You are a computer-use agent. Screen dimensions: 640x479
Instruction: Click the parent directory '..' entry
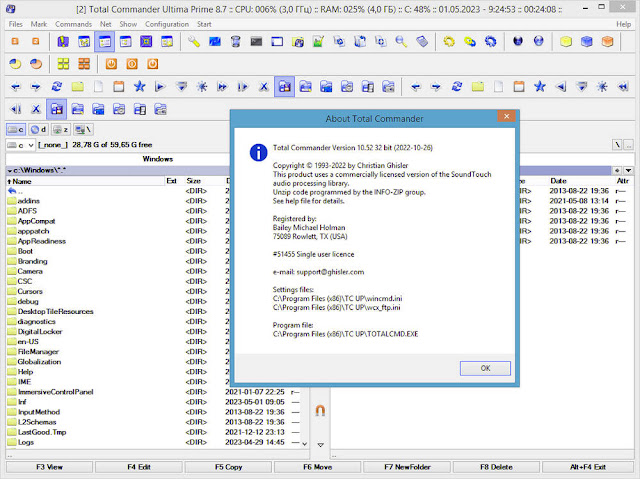coord(16,191)
